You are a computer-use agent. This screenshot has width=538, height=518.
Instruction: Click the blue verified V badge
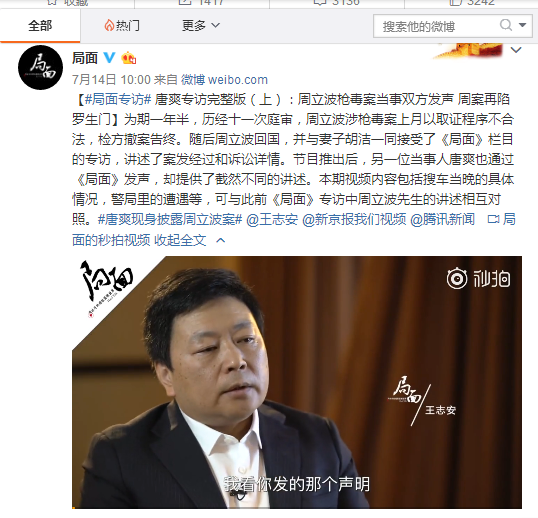click(x=109, y=58)
